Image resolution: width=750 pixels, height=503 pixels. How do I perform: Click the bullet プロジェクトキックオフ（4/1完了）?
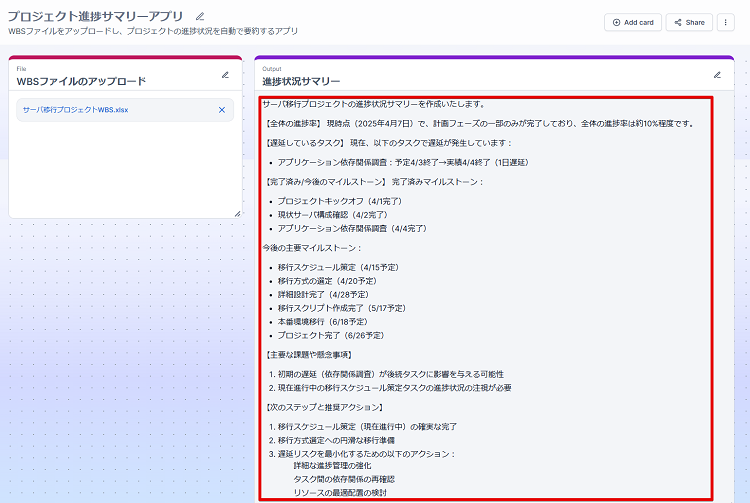340,201
